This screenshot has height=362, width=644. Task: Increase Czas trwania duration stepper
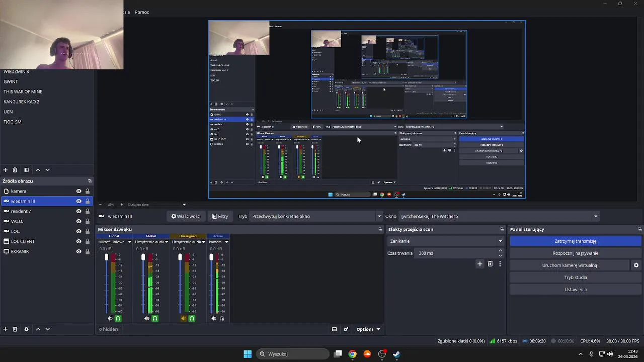coord(500,251)
